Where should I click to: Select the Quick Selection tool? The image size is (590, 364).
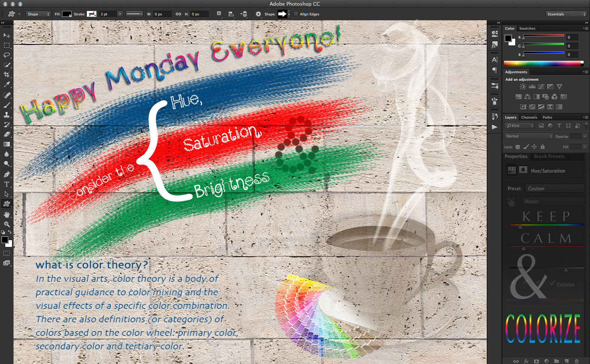[x=7, y=65]
